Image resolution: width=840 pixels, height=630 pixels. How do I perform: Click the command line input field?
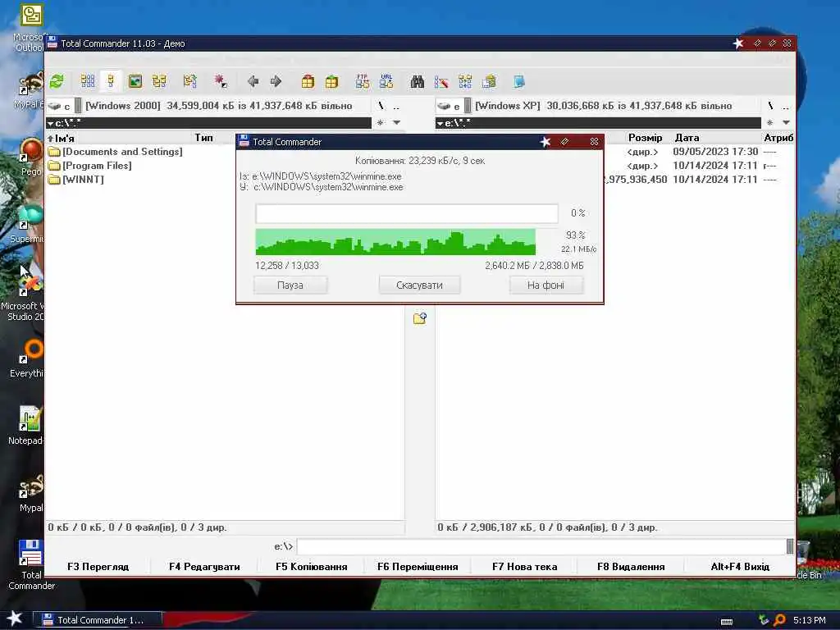point(541,546)
